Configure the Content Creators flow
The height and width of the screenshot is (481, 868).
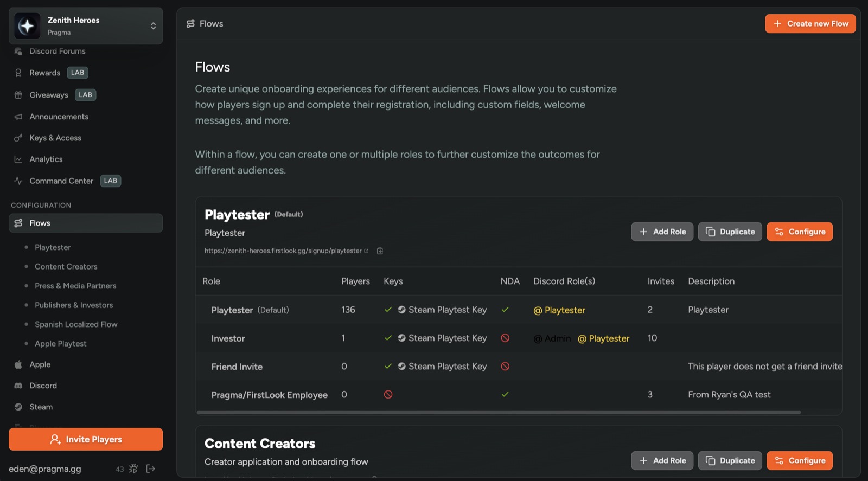(x=800, y=460)
